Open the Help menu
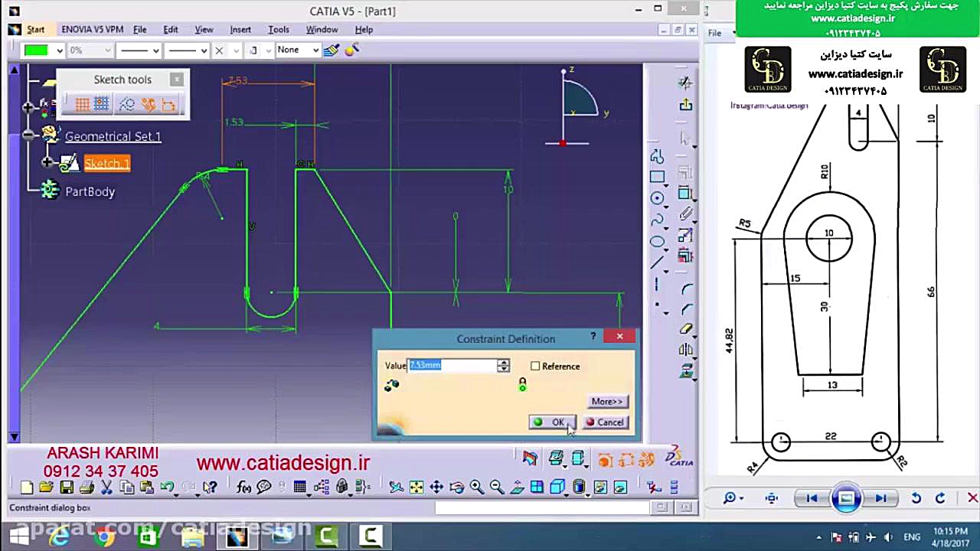Image resolution: width=980 pixels, height=551 pixels. coord(364,29)
